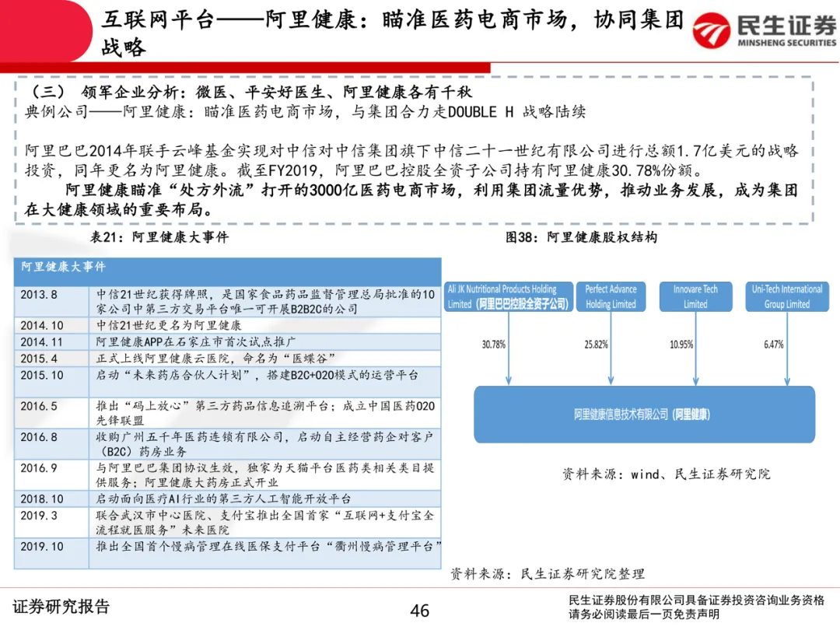Click the 30.78% shareholding label
This screenshot has height=630, width=840.
coord(493,345)
